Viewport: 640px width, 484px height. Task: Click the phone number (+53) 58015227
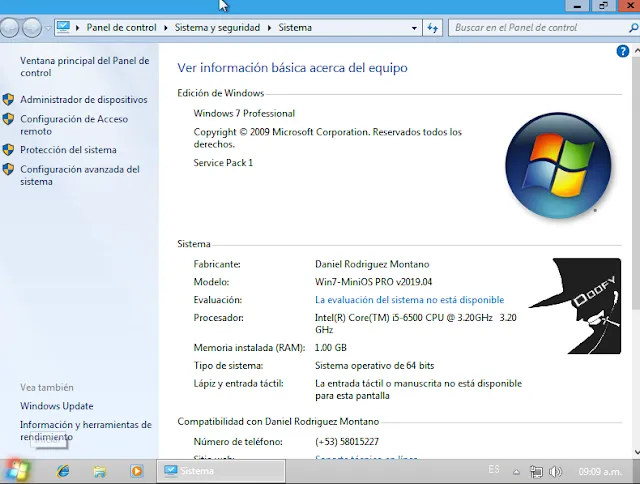coord(347,442)
